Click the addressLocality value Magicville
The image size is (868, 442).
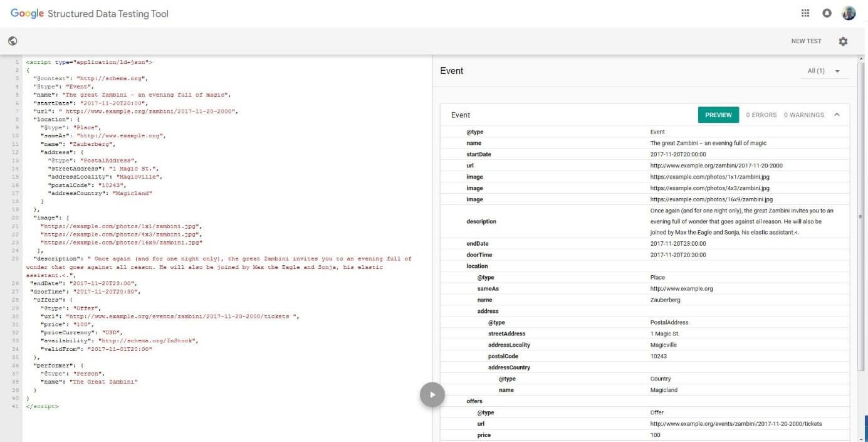pos(663,345)
